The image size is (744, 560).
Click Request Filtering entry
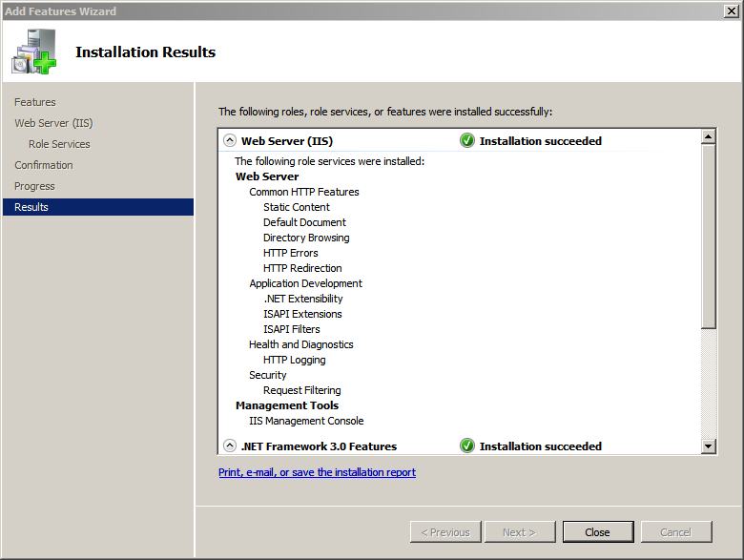pos(302,390)
